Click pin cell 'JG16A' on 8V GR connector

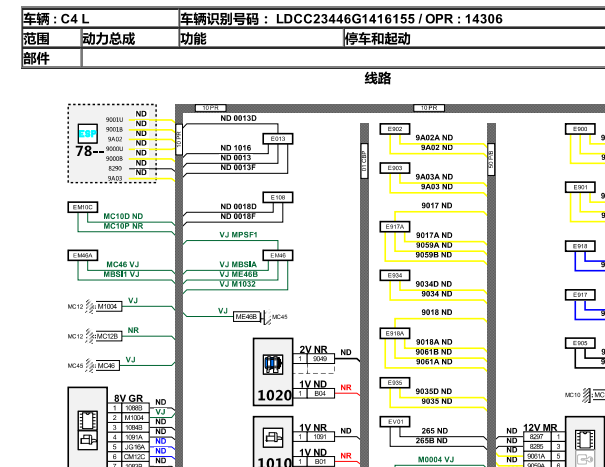135,447
